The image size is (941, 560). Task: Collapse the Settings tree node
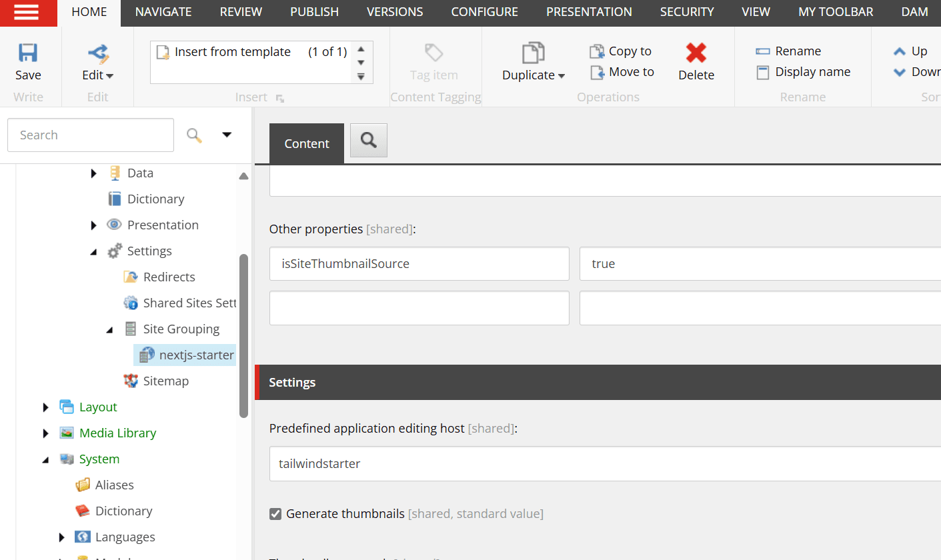point(93,251)
